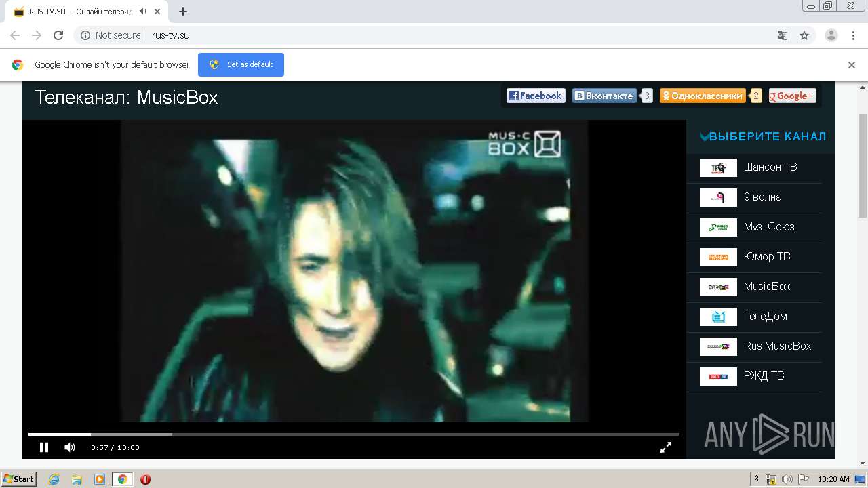Open Шансон ТВ channel logo
868x488 pixels.
[718, 167]
